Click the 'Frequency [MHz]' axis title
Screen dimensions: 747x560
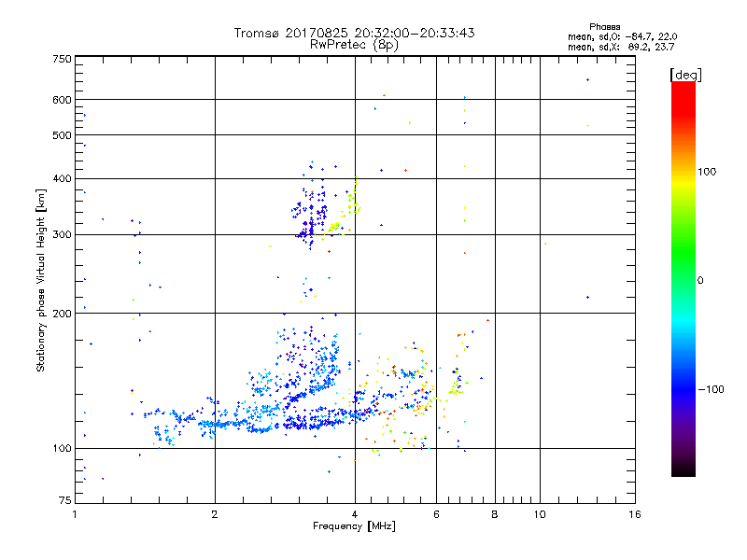pos(354,526)
